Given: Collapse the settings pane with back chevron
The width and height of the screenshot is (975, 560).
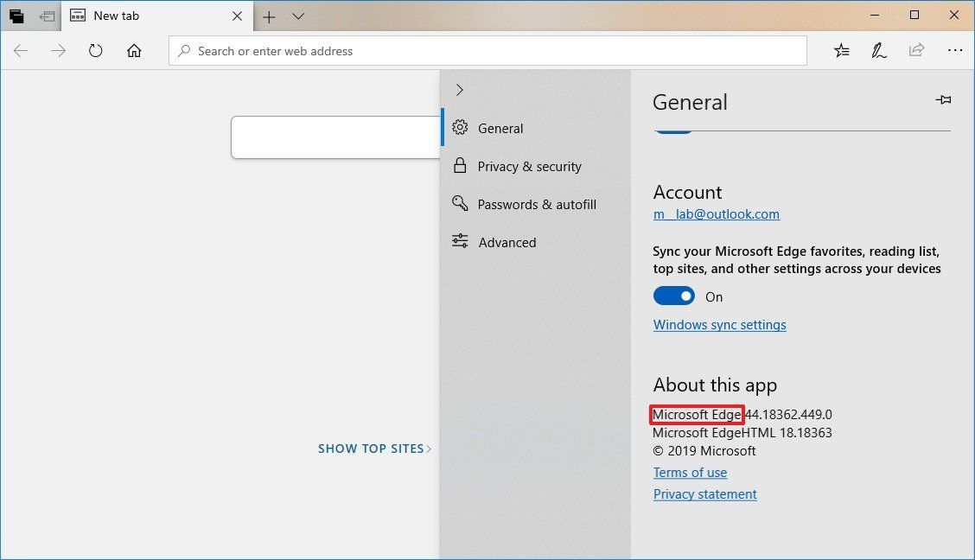Looking at the screenshot, I should click(459, 90).
